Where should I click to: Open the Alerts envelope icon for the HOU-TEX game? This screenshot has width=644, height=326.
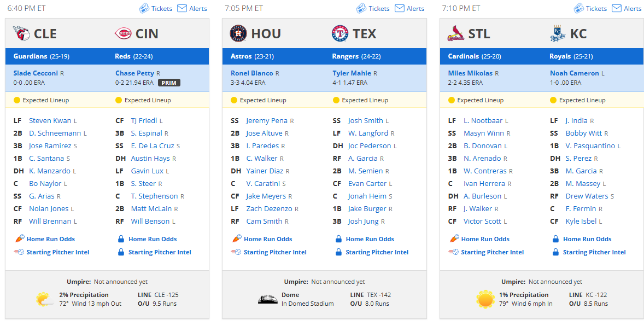pos(400,8)
